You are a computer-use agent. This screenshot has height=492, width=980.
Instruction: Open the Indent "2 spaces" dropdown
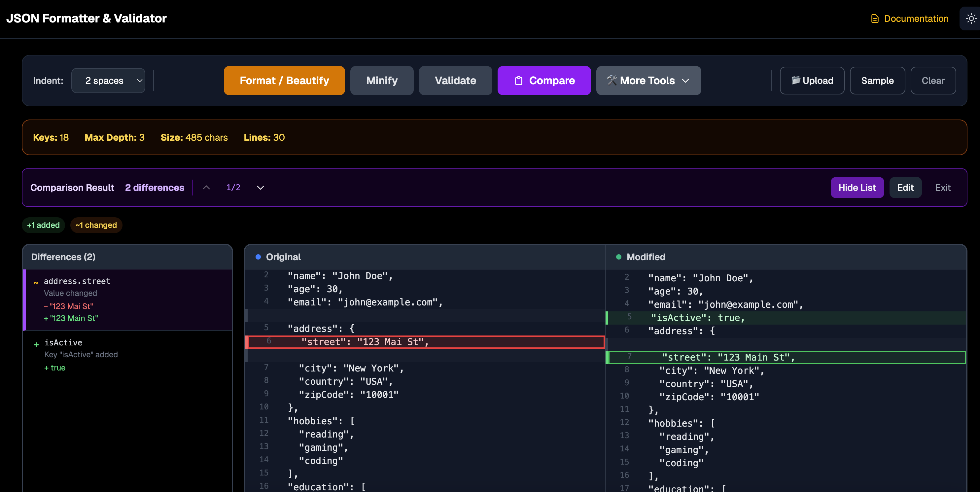(x=108, y=80)
